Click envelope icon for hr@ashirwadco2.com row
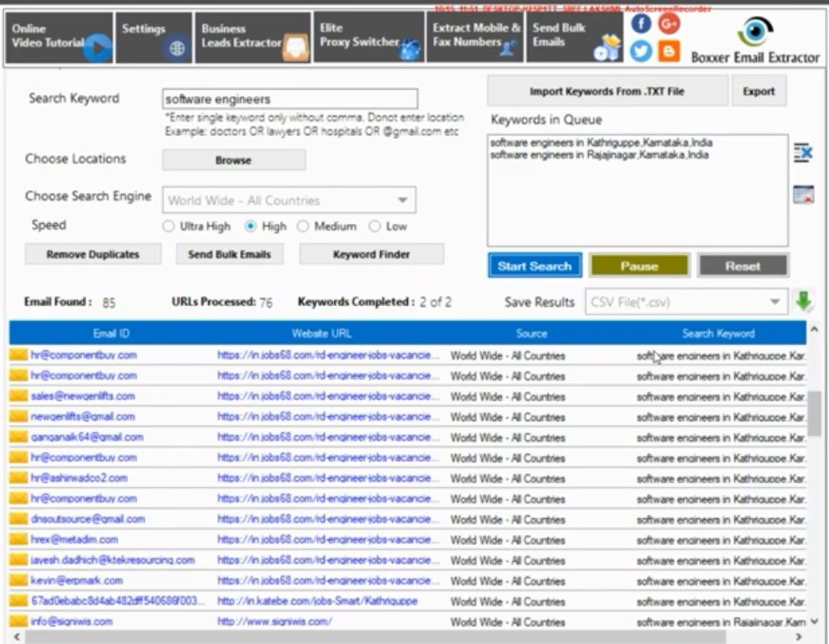Viewport: 829px width, 644px height. (x=18, y=478)
